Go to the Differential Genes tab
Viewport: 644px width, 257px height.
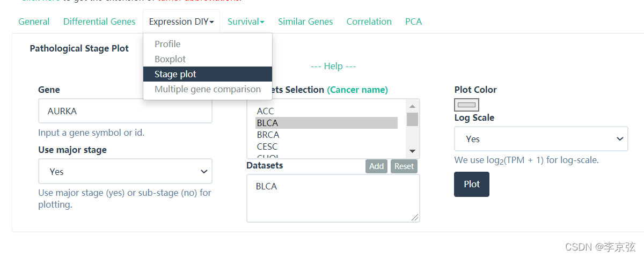[99, 22]
